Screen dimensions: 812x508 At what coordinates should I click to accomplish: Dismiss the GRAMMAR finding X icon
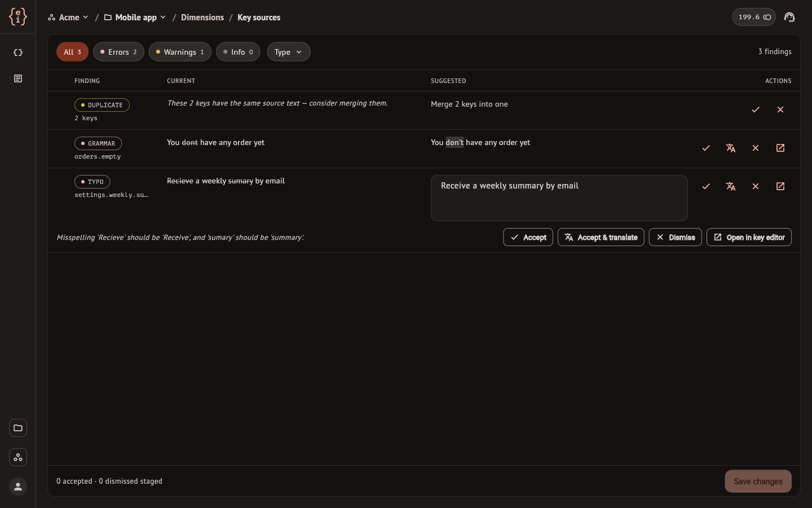(756, 148)
